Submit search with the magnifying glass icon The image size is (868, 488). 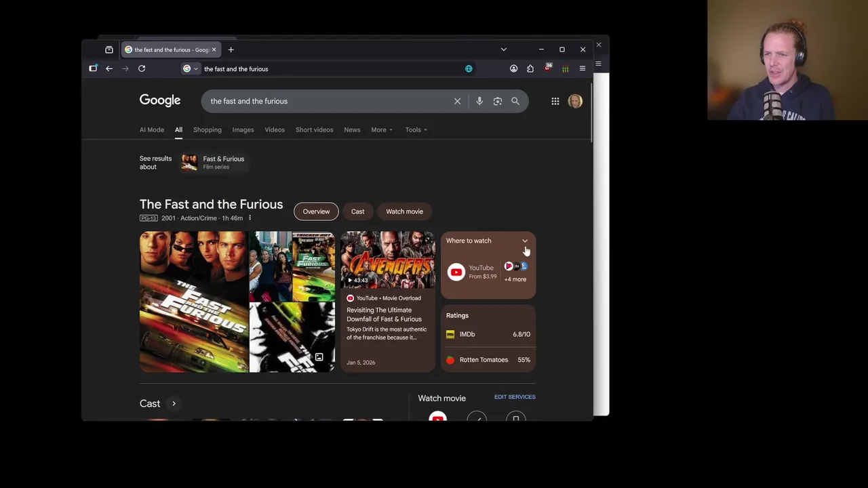[x=515, y=101]
